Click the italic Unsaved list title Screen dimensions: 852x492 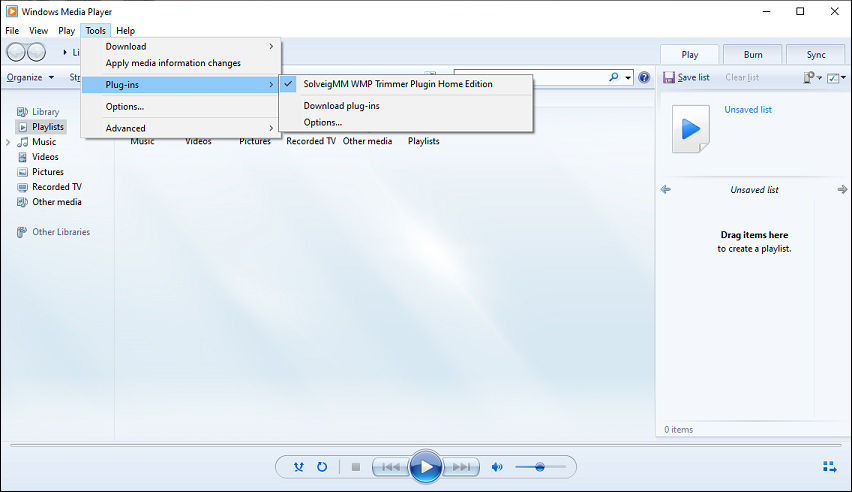click(x=754, y=190)
